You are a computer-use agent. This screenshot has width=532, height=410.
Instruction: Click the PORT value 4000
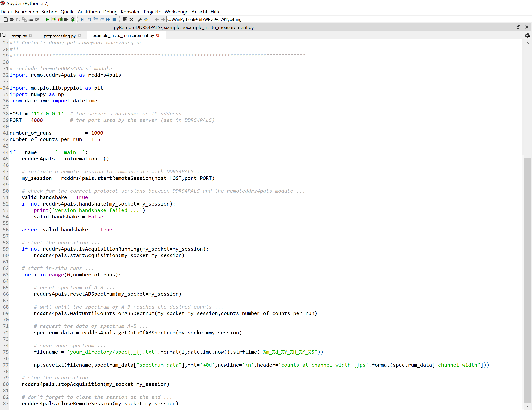[37, 120]
